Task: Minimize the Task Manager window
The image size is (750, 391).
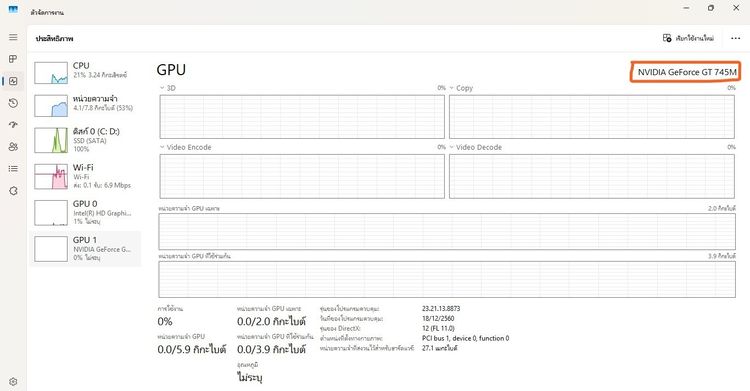Action: pos(686,8)
